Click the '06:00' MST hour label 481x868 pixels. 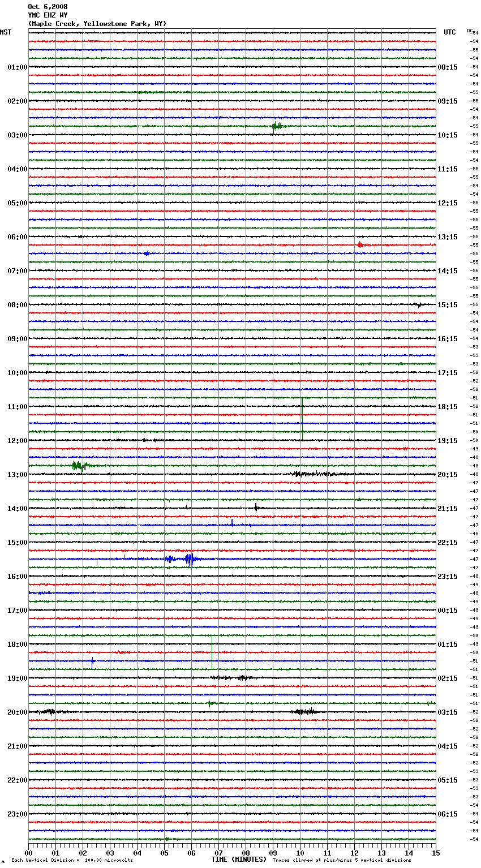tap(18, 237)
